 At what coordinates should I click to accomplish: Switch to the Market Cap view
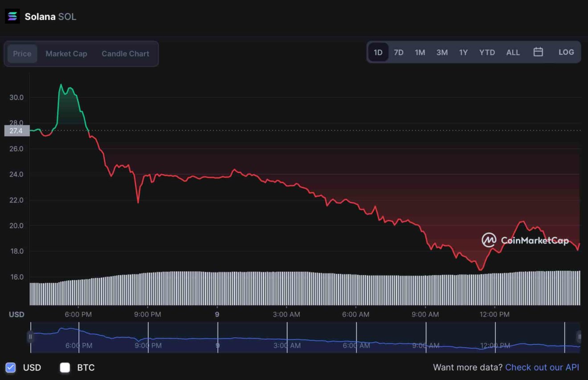(66, 54)
